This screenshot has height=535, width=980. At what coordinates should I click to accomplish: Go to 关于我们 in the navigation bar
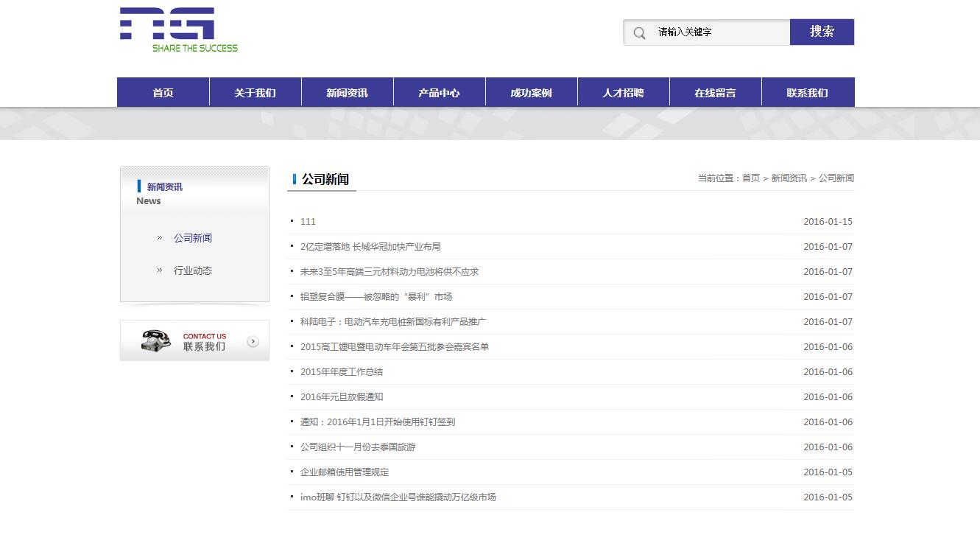(x=255, y=93)
